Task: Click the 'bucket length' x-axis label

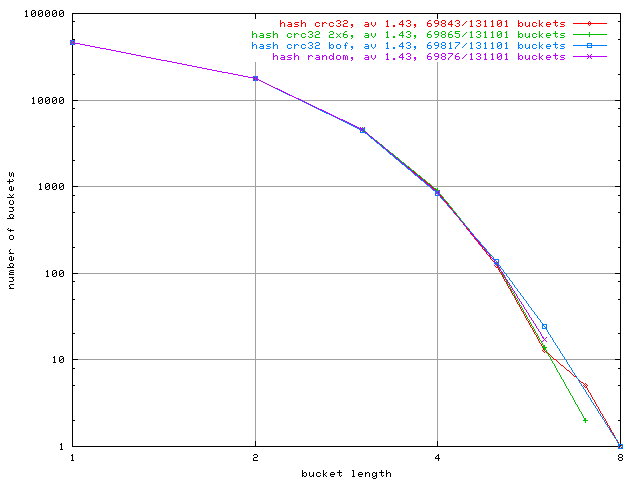Action: (347, 474)
